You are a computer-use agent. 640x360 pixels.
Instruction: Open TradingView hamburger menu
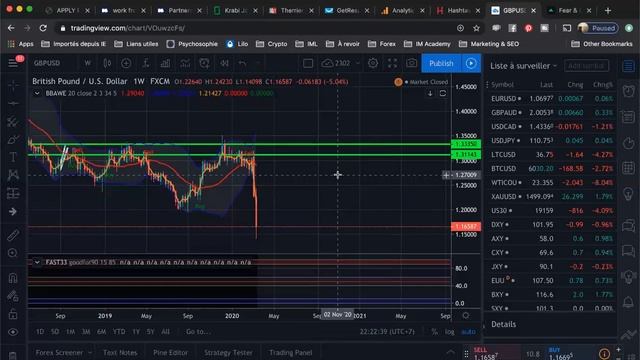click(13, 63)
